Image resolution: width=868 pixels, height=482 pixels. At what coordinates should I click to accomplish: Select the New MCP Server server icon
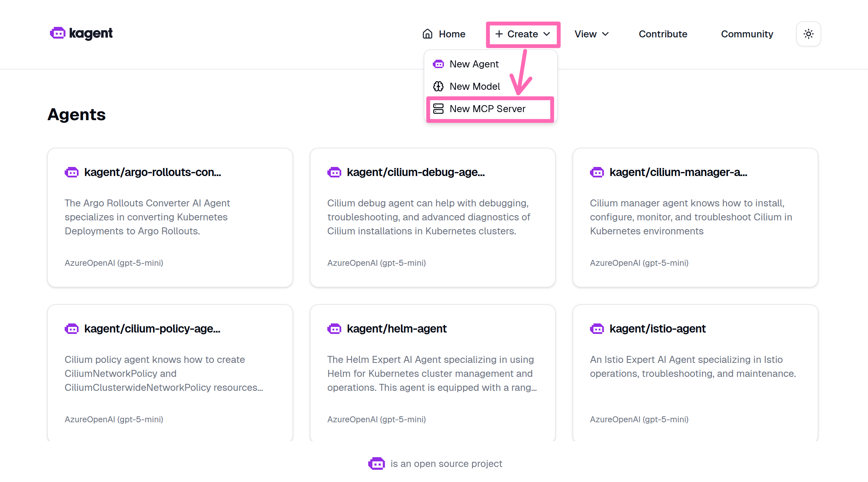438,109
